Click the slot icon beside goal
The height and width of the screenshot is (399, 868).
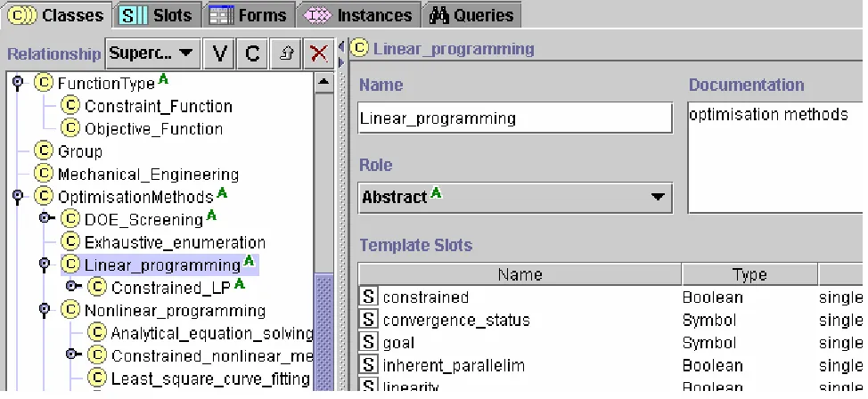point(369,343)
